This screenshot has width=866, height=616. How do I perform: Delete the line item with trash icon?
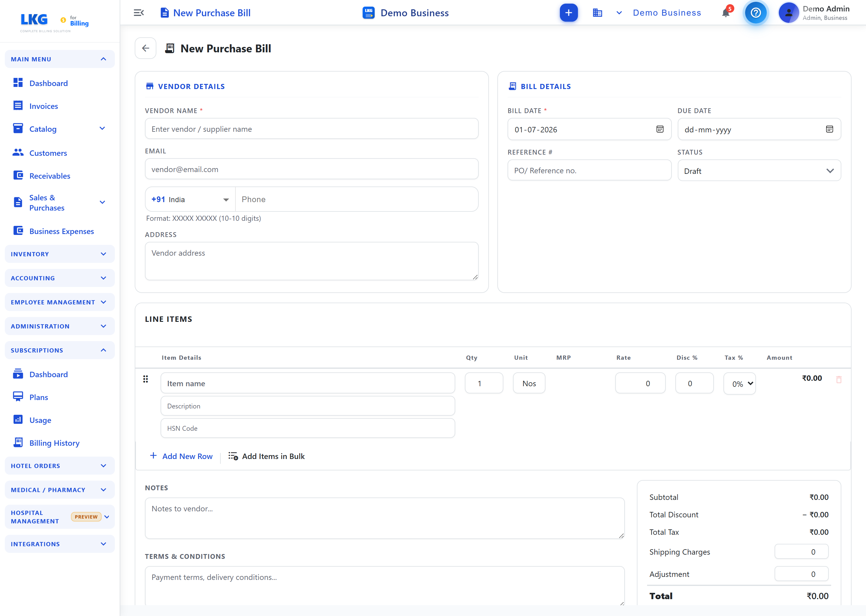pyautogui.click(x=839, y=379)
